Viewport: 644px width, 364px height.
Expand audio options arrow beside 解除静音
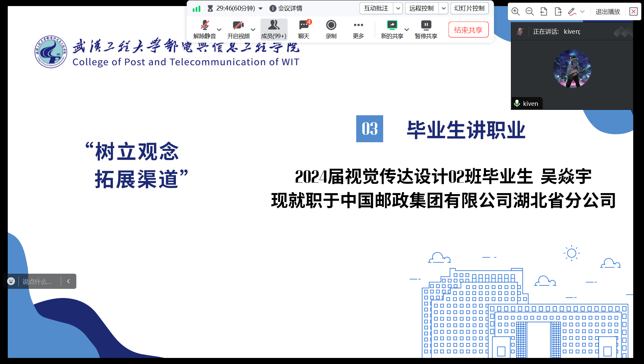coord(219,30)
